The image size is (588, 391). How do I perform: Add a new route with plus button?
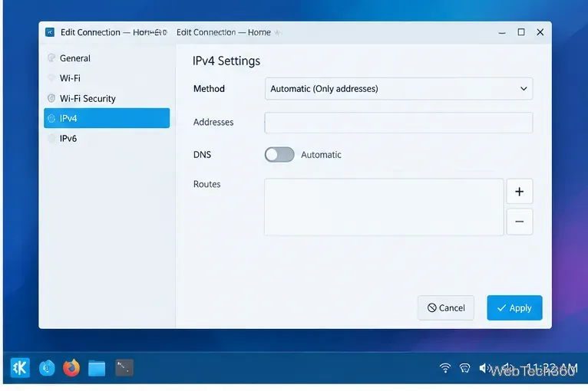(520, 192)
